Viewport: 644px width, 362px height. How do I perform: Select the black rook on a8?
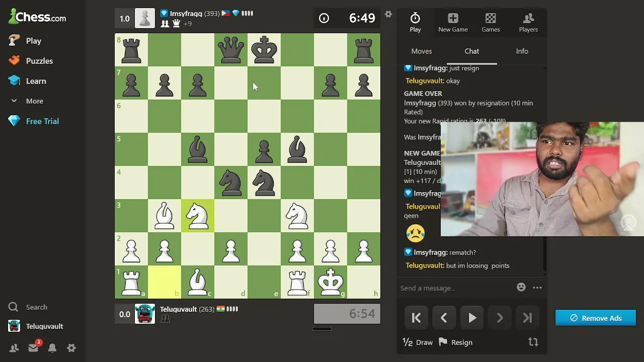coord(131,50)
